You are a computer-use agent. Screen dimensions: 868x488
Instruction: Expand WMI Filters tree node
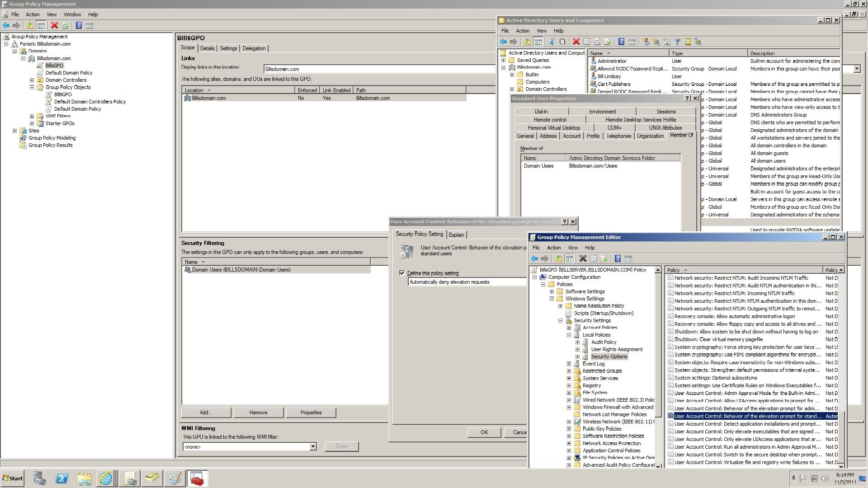tap(32, 116)
